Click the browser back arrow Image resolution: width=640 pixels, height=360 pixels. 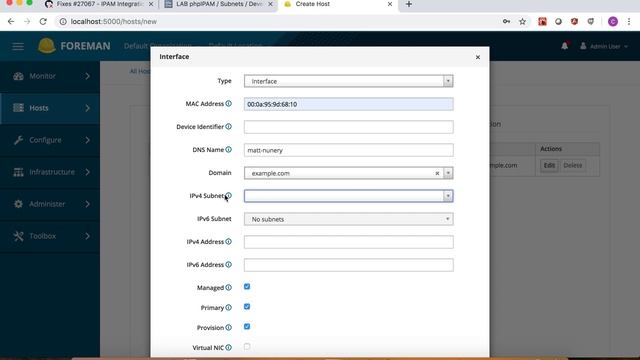click(x=11, y=21)
